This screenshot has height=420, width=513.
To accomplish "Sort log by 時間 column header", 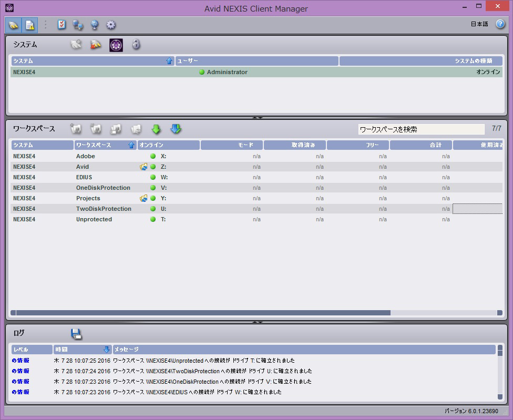I will tap(82, 350).
